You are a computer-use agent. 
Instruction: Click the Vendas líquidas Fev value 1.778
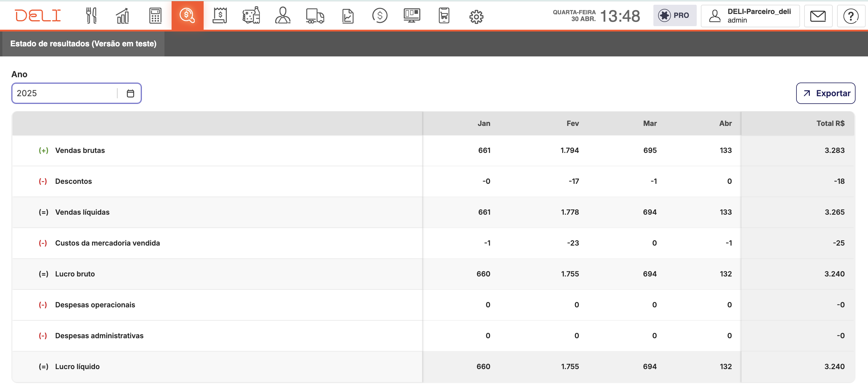(570, 212)
